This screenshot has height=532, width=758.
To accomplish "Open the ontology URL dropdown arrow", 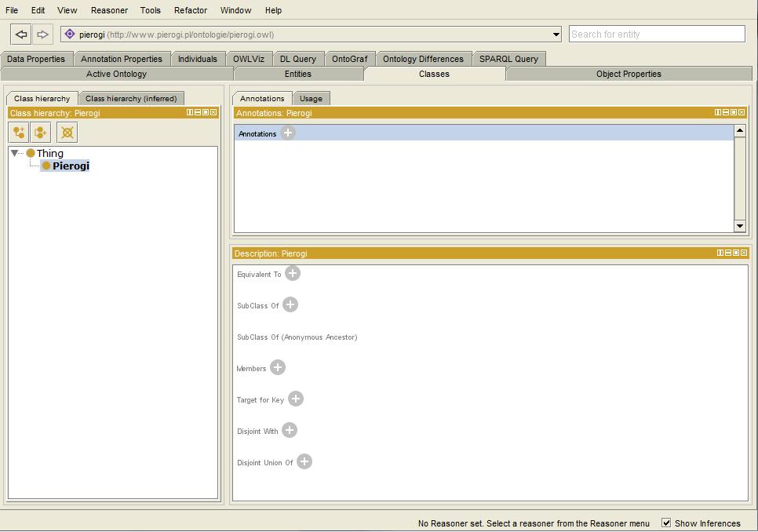I will click(556, 35).
